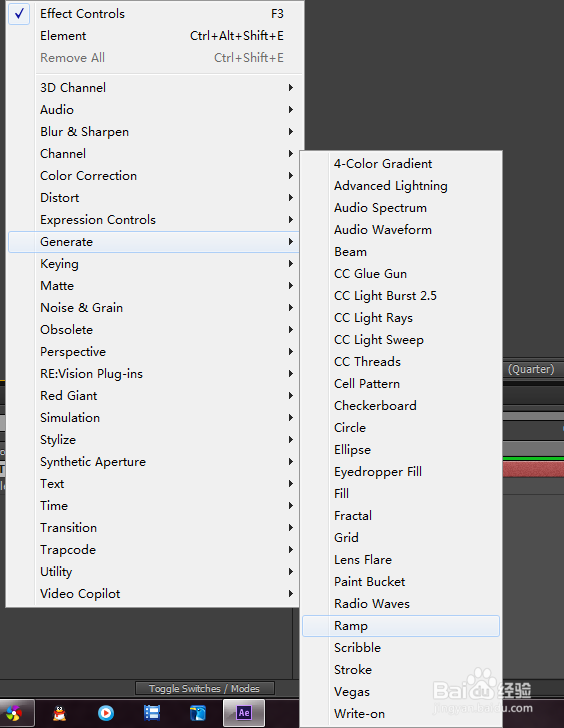The height and width of the screenshot is (728, 564).
Task: Click the Toggle Switches / Modes button
Action: click(205, 689)
